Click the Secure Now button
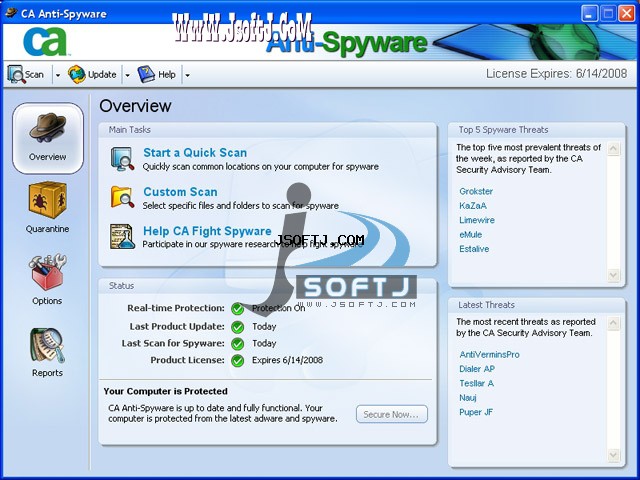This screenshot has width=640, height=480. [392, 414]
